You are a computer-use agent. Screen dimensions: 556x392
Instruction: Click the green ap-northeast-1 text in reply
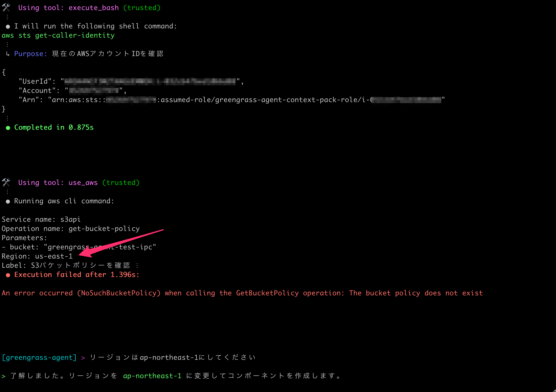click(152, 376)
